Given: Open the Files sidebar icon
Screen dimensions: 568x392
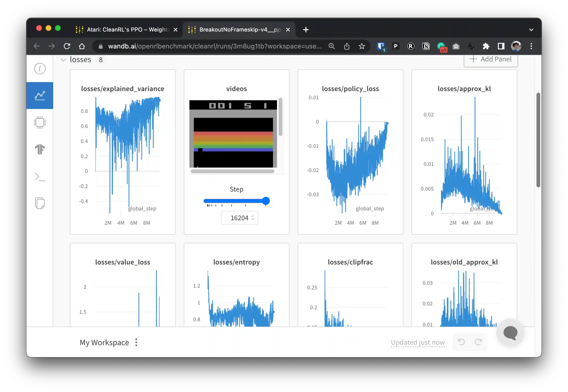Looking at the screenshot, I should (x=40, y=203).
